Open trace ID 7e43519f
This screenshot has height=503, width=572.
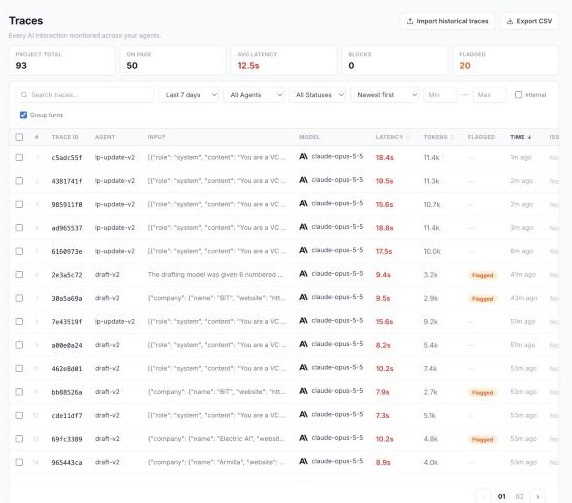point(67,321)
